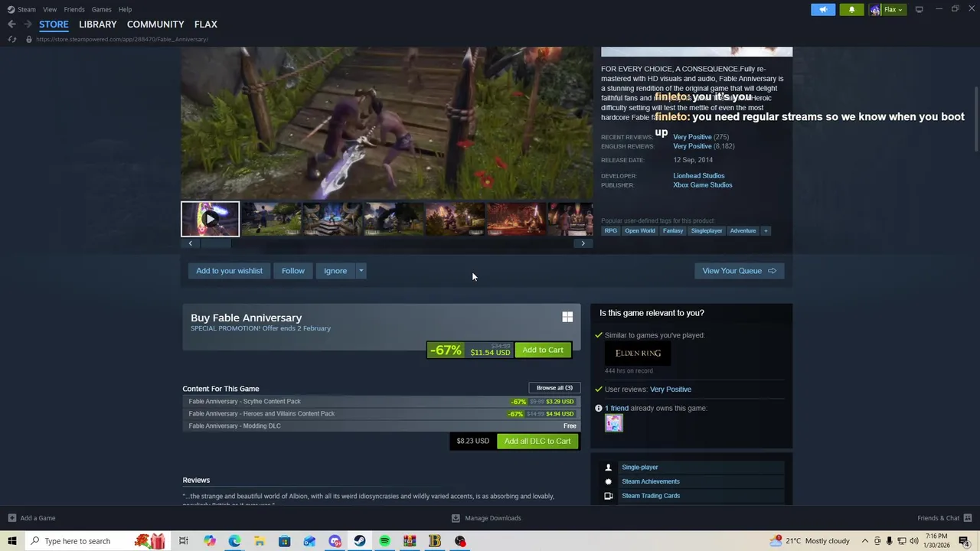Open Friends & Chat
Image resolution: width=980 pixels, height=551 pixels.
tap(944, 518)
